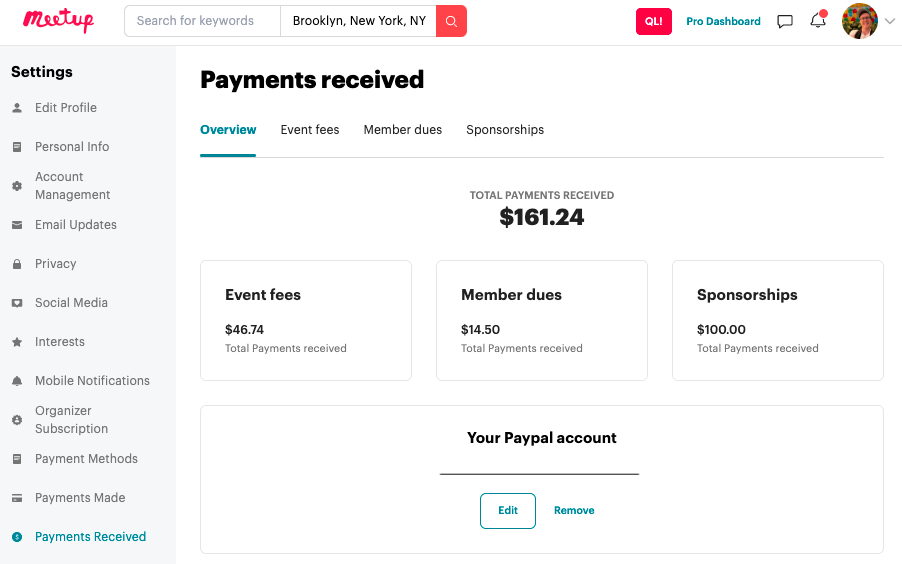Open the Sponsorships tab

[x=505, y=130]
